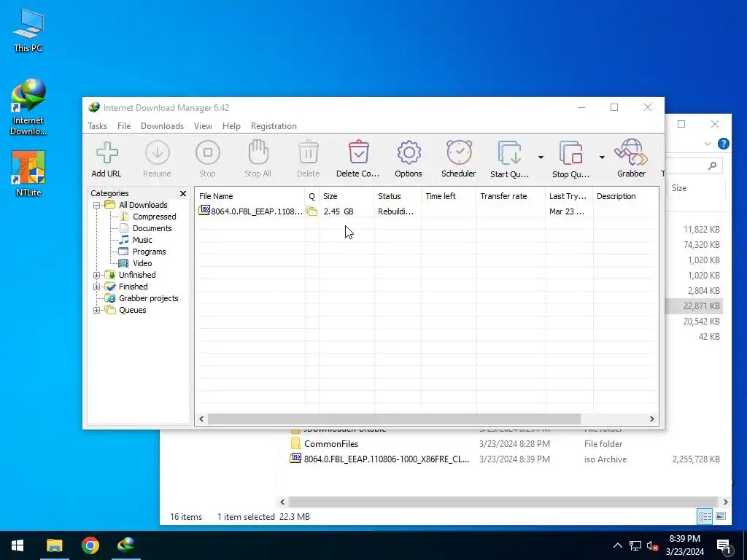Click the Stop All hand icon

point(258,152)
